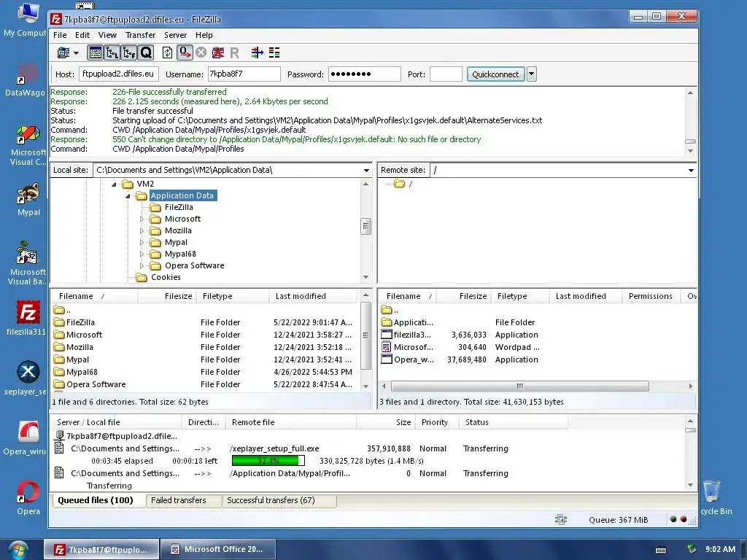Viewport: 747px width, 560px height.
Task: Select the Opera Software folder in local file list
Action: pos(205,384)
